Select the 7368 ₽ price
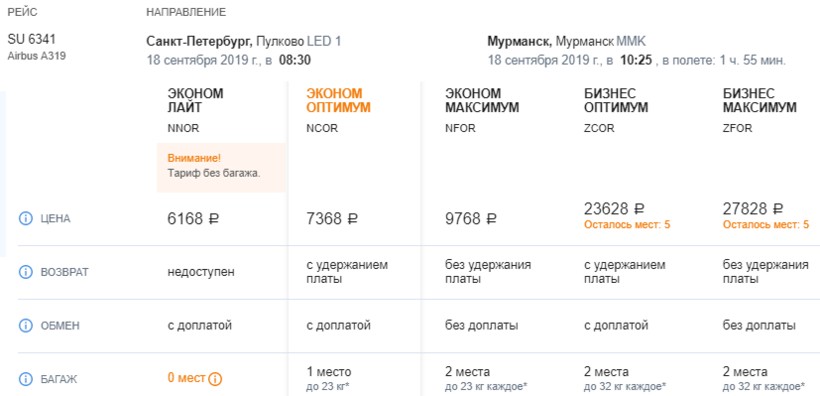 pos(332,219)
